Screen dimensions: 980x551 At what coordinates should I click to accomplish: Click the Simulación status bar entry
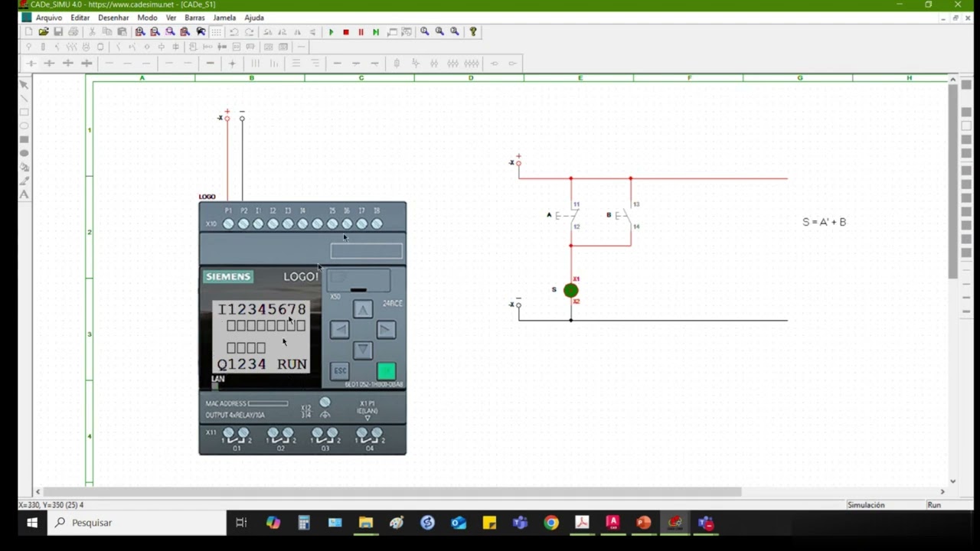coord(866,505)
